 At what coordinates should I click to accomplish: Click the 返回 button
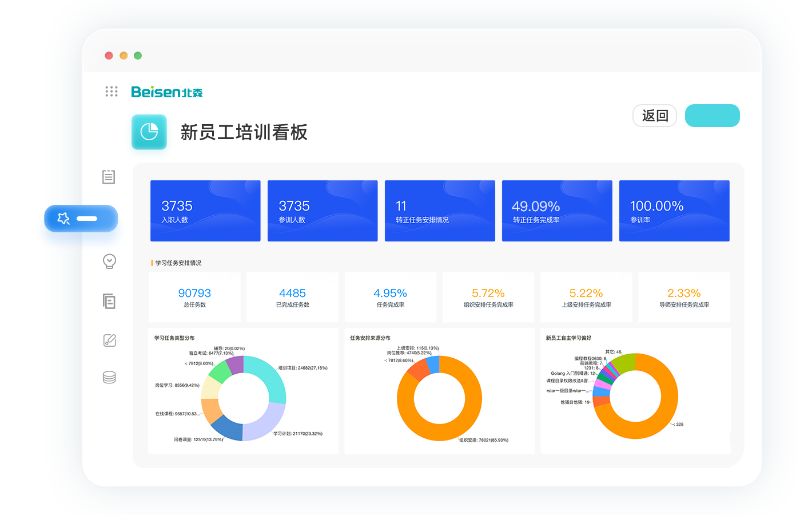[655, 116]
